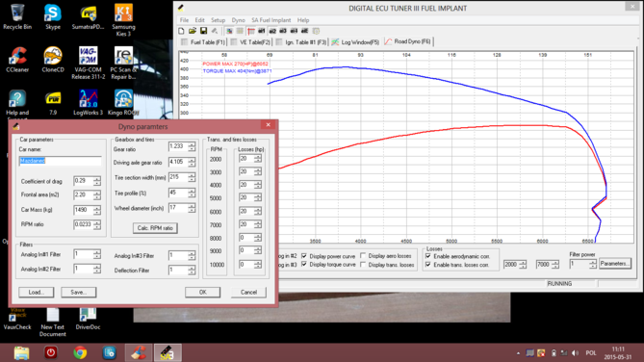This screenshot has width=644, height=362.
Task: Increase the Wheel diameter spinner
Action: coord(192,206)
